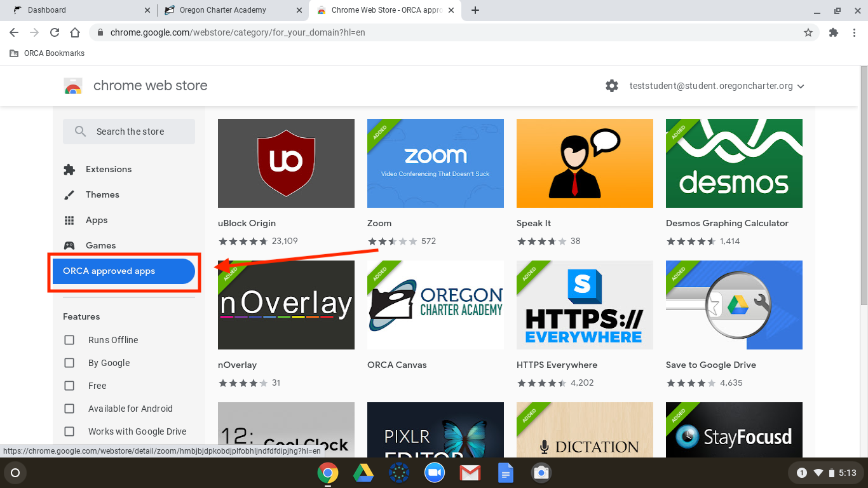Launch the Camera app from the shelf
This screenshot has width=868, height=488.
541,473
